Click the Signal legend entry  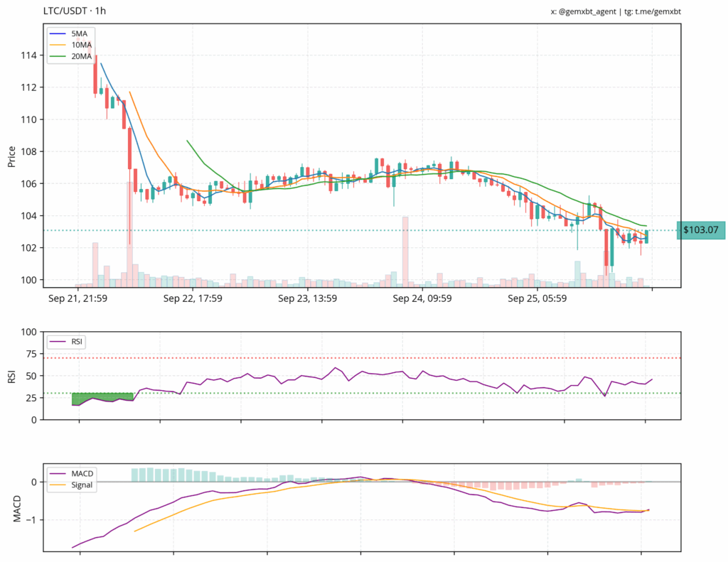[82, 485]
